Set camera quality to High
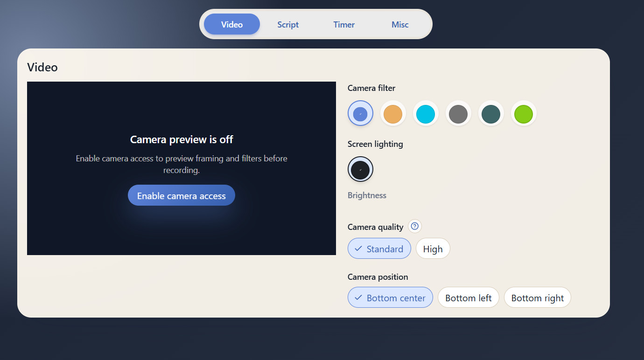 point(433,249)
